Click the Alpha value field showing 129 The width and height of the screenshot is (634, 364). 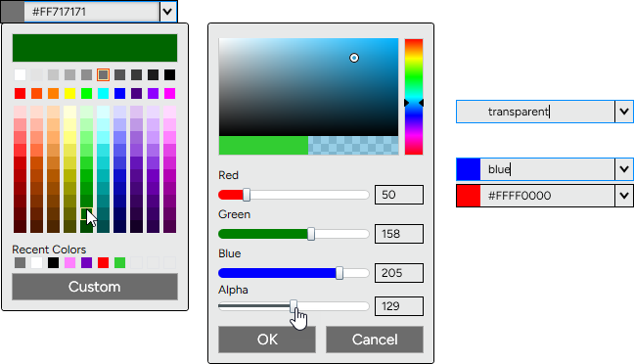[x=399, y=306]
